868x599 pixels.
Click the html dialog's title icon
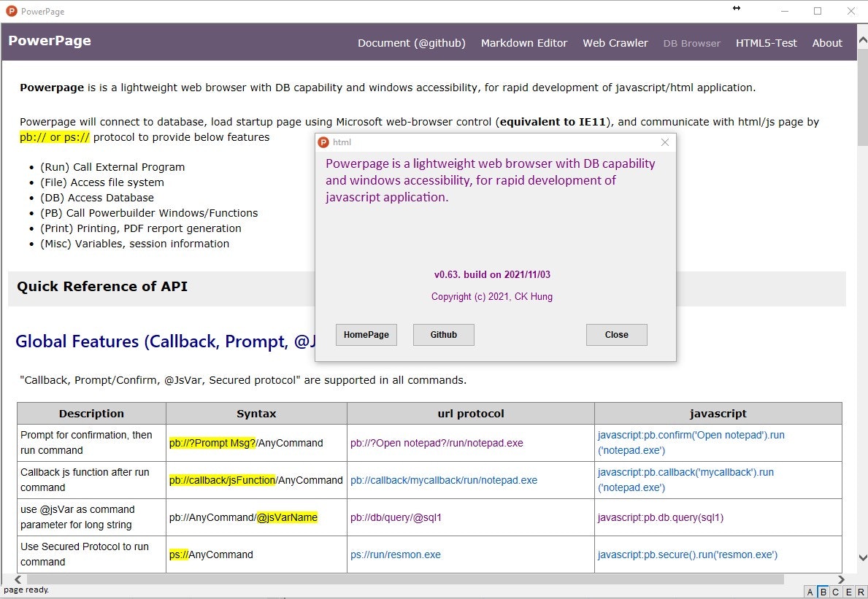(x=323, y=142)
